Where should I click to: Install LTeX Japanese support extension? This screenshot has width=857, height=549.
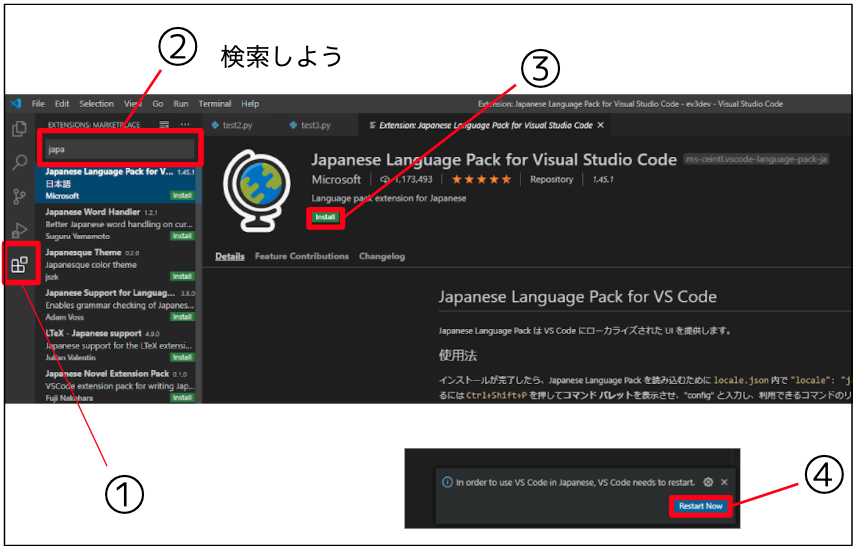(x=182, y=358)
